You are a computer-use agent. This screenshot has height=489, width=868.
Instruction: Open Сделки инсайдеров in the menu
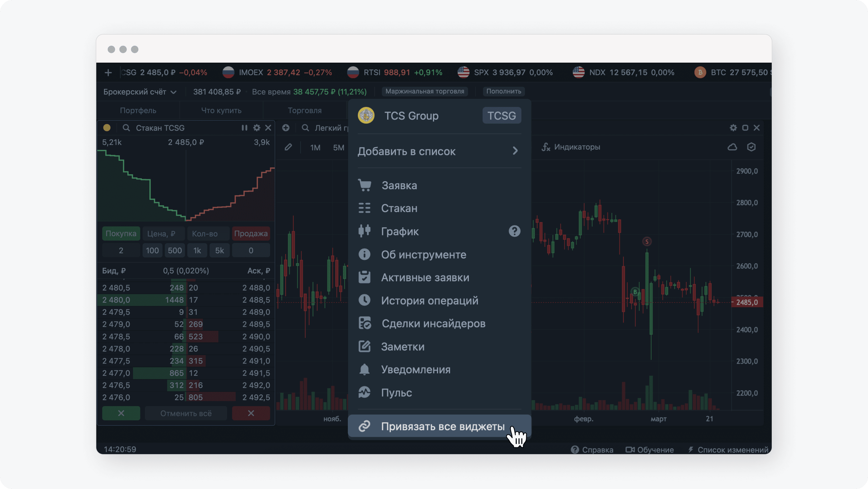(x=439, y=323)
